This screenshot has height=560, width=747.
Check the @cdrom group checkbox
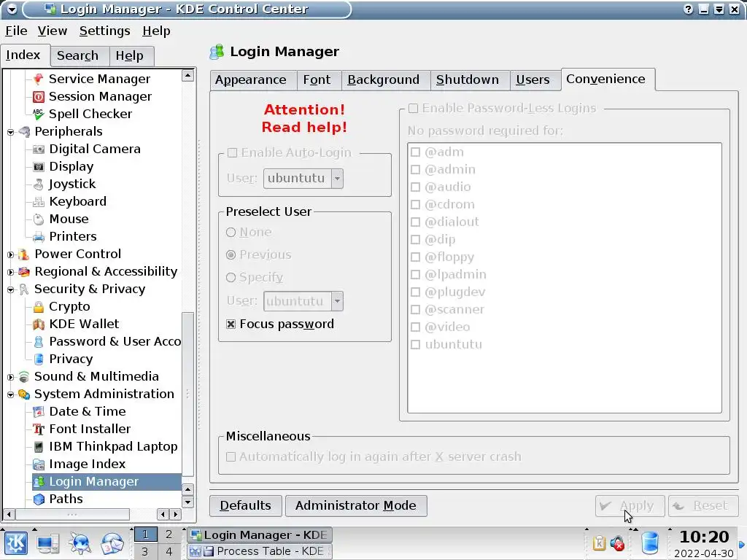click(415, 205)
